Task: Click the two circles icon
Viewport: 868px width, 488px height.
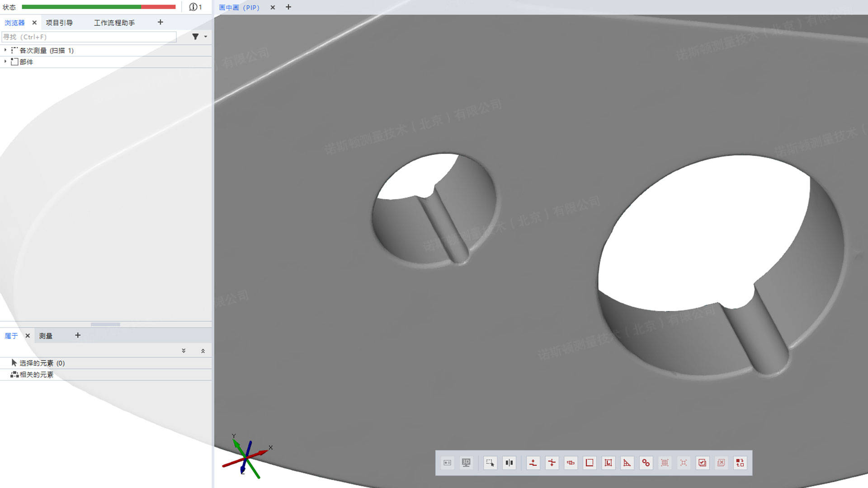Action: point(646,463)
